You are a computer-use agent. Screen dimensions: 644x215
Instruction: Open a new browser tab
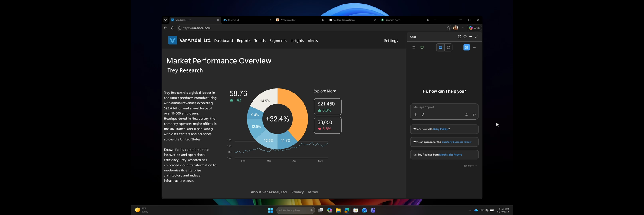(435, 20)
